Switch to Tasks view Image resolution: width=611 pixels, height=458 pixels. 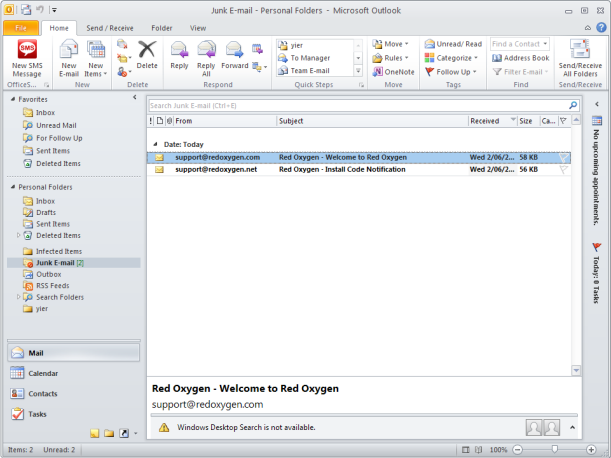coord(73,414)
